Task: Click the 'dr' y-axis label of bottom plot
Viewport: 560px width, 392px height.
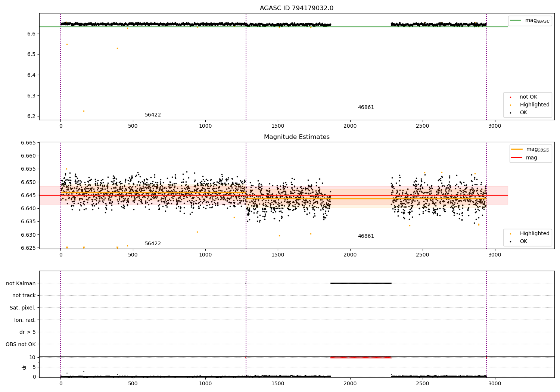Action: point(24,367)
